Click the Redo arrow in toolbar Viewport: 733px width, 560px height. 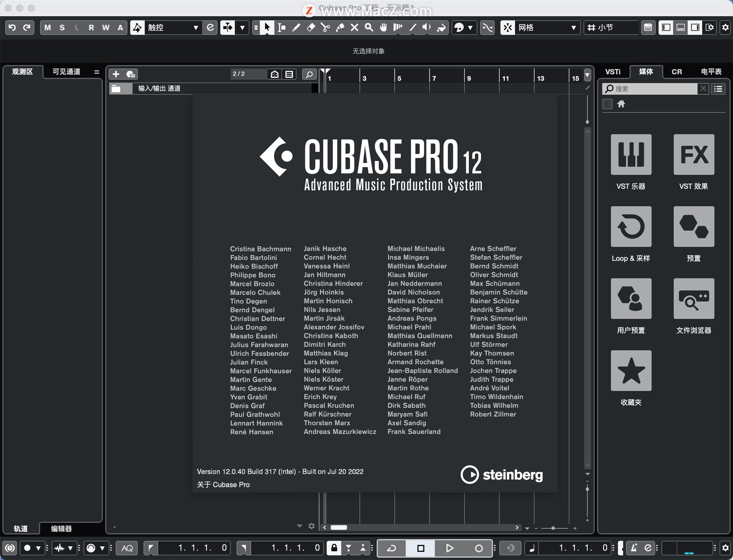pos(27,27)
